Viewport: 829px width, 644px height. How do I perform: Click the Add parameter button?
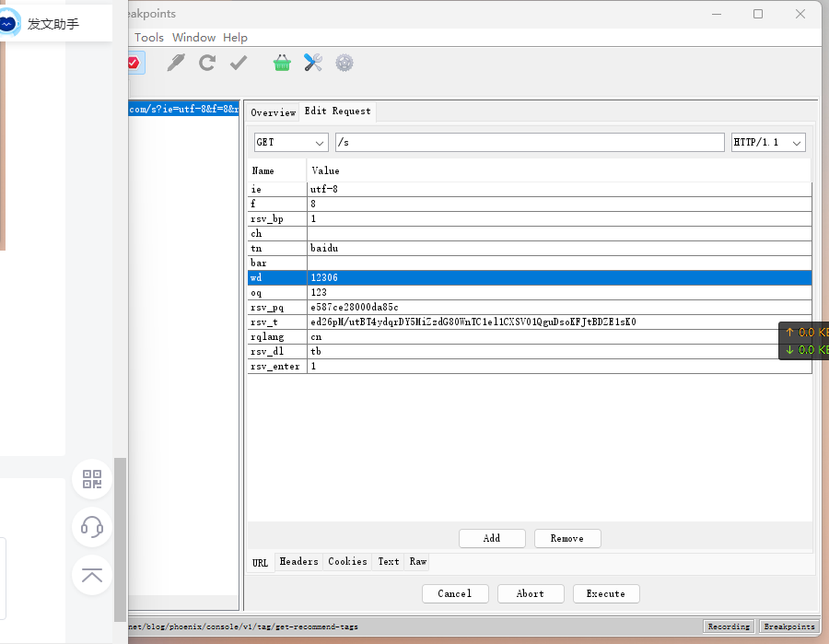click(x=492, y=538)
